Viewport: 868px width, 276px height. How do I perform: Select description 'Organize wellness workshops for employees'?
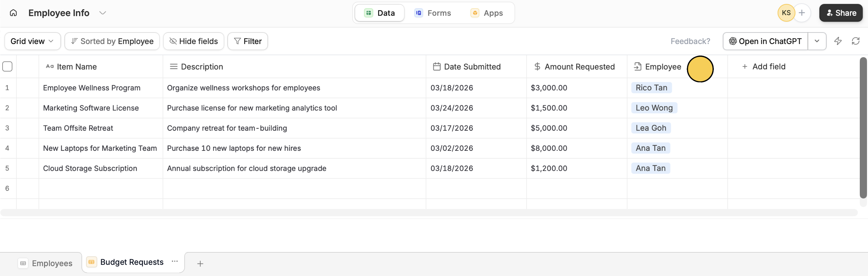point(294,88)
